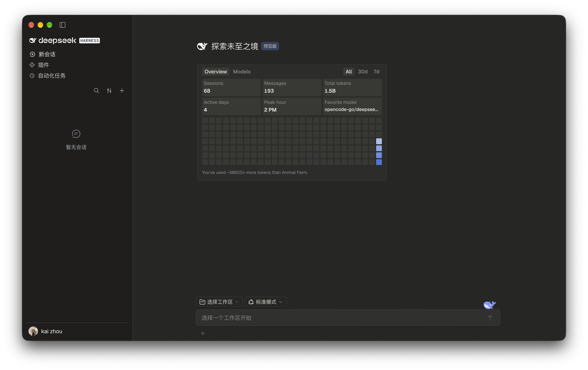Image resolution: width=588 pixels, height=370 pixels.
Task: Select the 7d time range
Action: [376, 72]
